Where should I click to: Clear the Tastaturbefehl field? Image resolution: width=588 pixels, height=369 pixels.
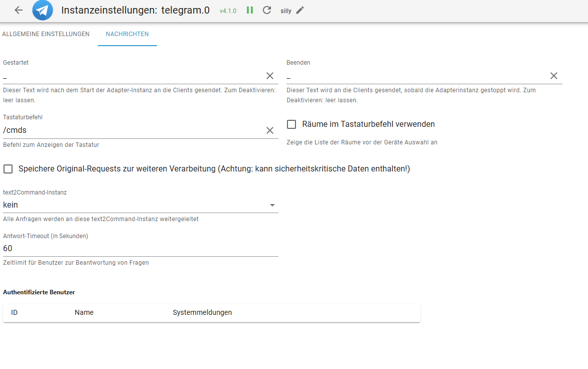[269, 130]
